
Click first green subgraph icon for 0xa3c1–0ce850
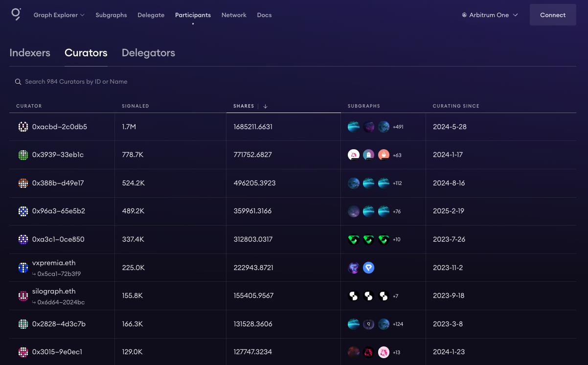pyautogui.click(x=354, y=240)
